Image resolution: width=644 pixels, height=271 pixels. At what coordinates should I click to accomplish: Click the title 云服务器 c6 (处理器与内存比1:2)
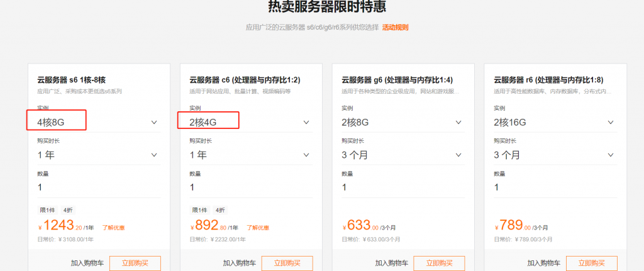coord(245,80)
